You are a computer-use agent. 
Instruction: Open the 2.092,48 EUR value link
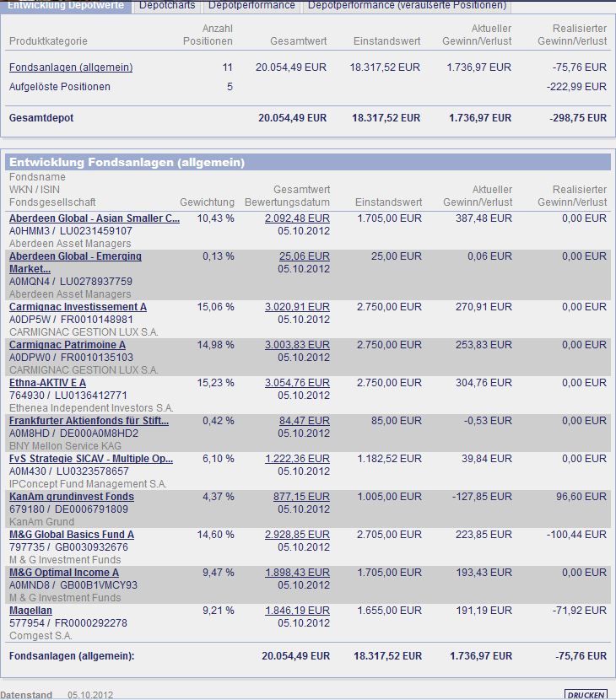(x=297, y=218)
